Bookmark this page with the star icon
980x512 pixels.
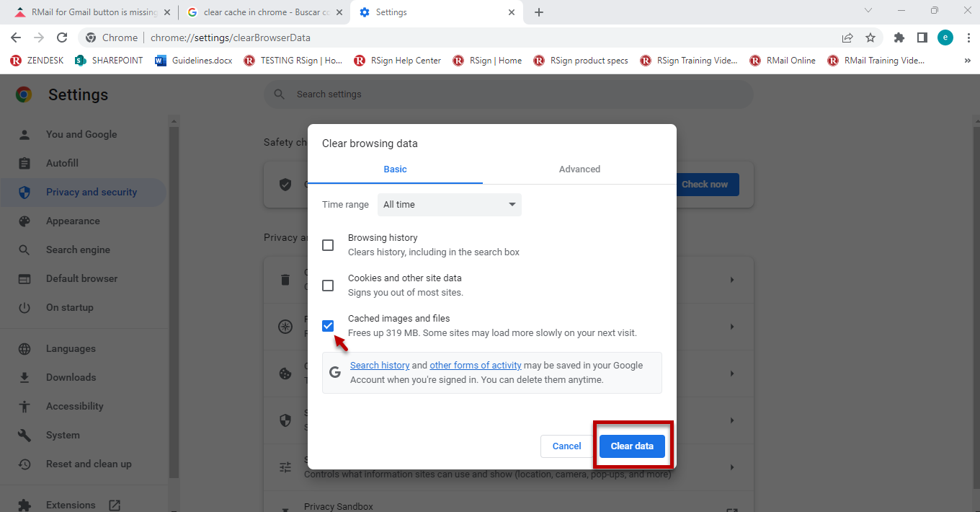pos(870,37)
